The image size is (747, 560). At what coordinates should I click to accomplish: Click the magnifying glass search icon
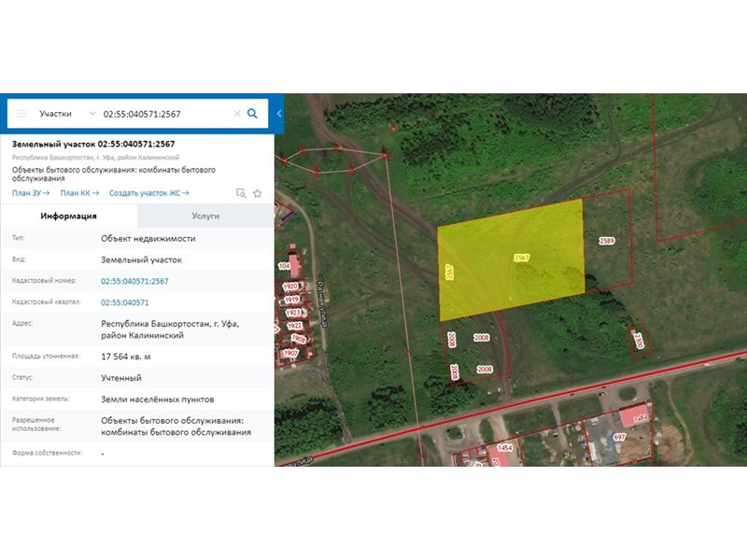tap(252, 114)
